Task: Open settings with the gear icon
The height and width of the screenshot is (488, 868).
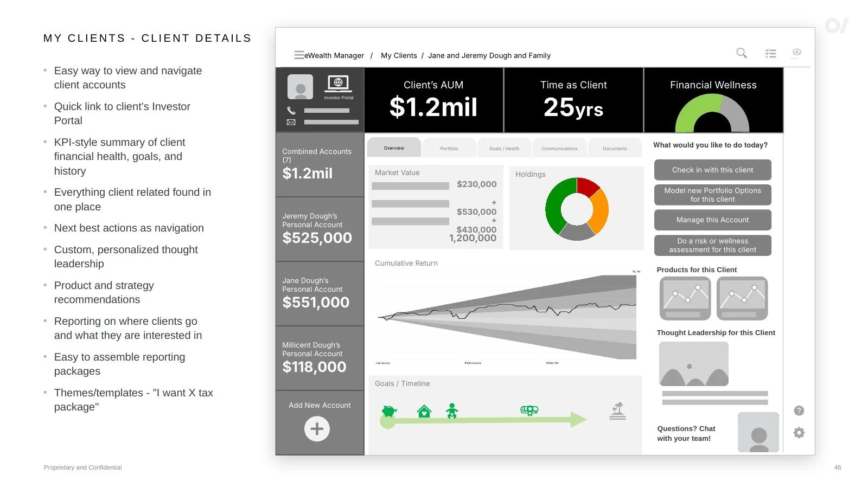Action: tap(799, 433)
